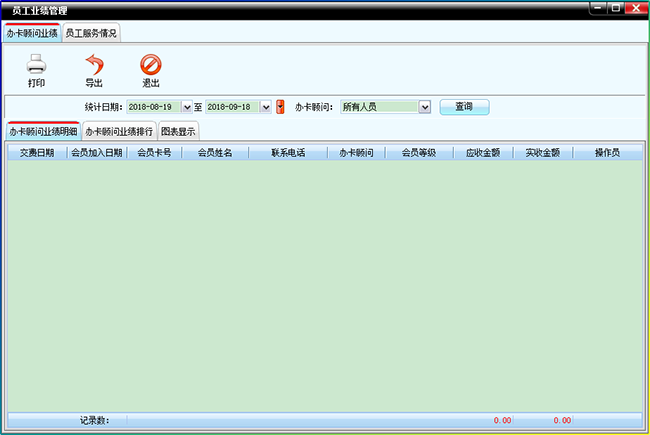Click the 应收金额 column header
Image resolution: width=650 pixels, height=435 pixels.
[x=483, y=153]
